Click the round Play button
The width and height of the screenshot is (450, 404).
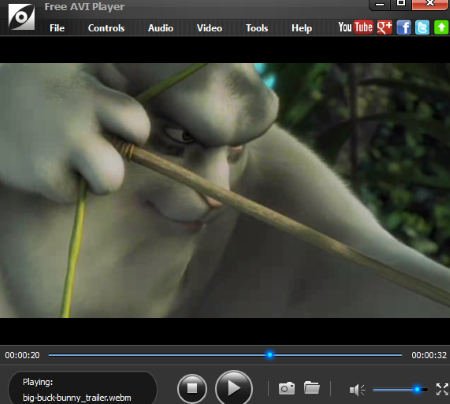tap(234, 388)
